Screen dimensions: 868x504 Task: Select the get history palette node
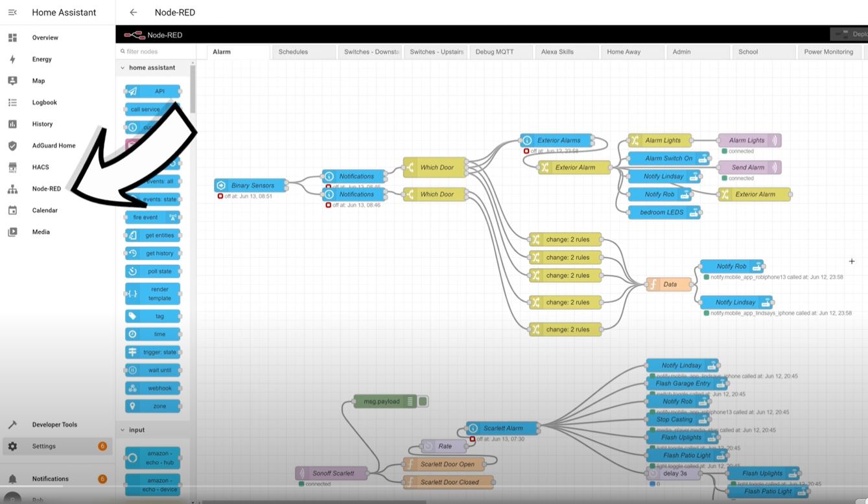(x=152, y=253)
